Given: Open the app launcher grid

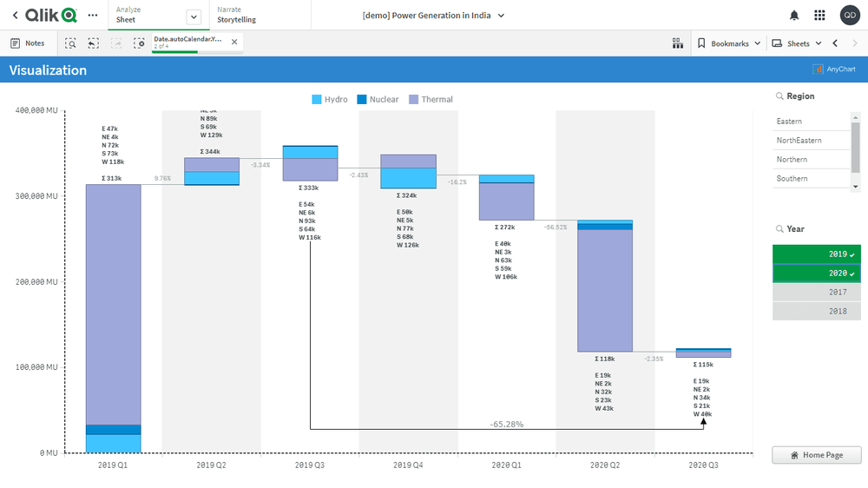Looking at the screenshot, I should coord(819,16).
